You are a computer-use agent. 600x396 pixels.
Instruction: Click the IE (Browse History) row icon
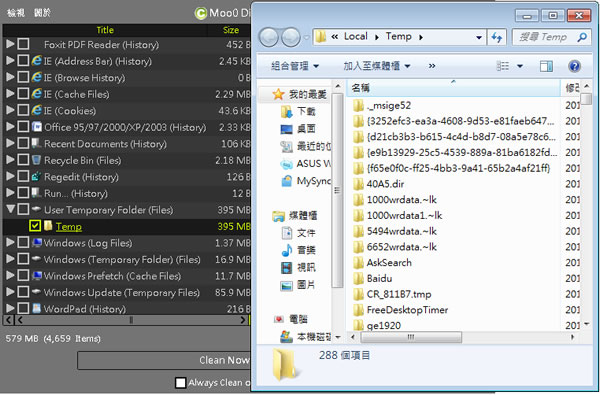pos(36,77)
